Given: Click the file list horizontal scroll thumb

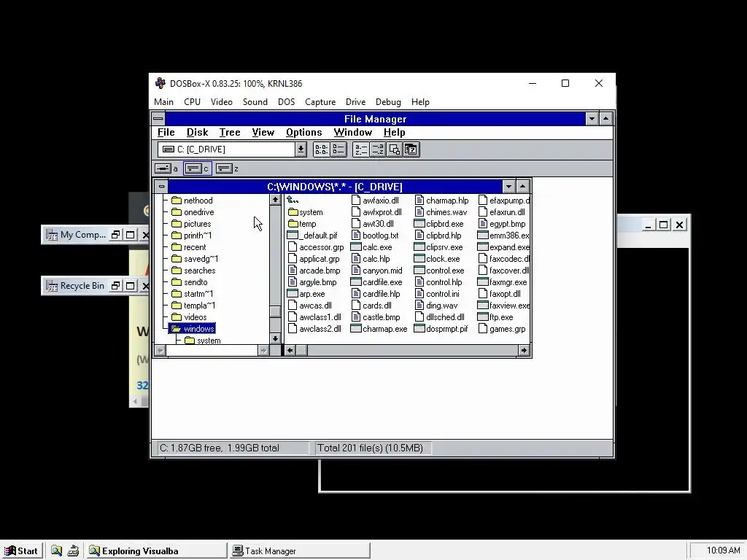Looking at the screenshot, I should tap(301, 351).
